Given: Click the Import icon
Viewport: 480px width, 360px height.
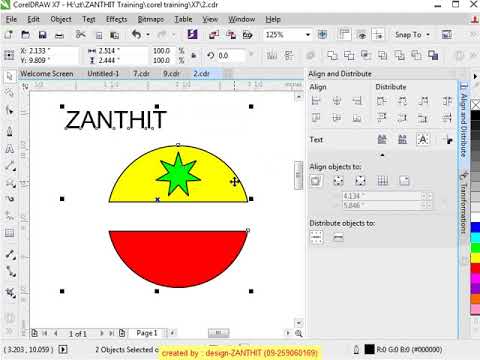Looking at the screenshot, I should coord(214,35).
